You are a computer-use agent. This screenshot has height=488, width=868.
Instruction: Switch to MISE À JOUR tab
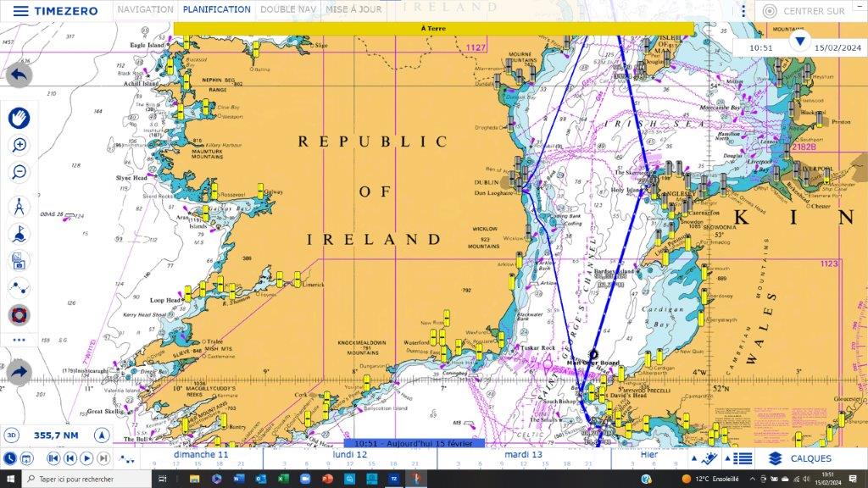[x=353, y=9]
